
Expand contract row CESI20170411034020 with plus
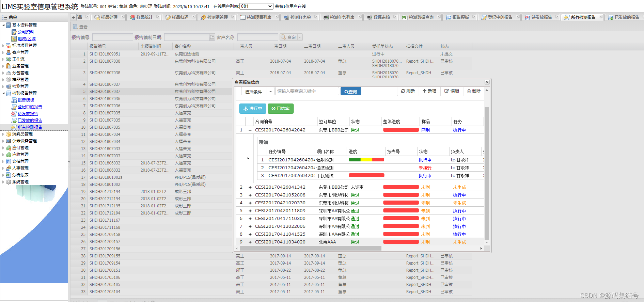coord(250,242)
